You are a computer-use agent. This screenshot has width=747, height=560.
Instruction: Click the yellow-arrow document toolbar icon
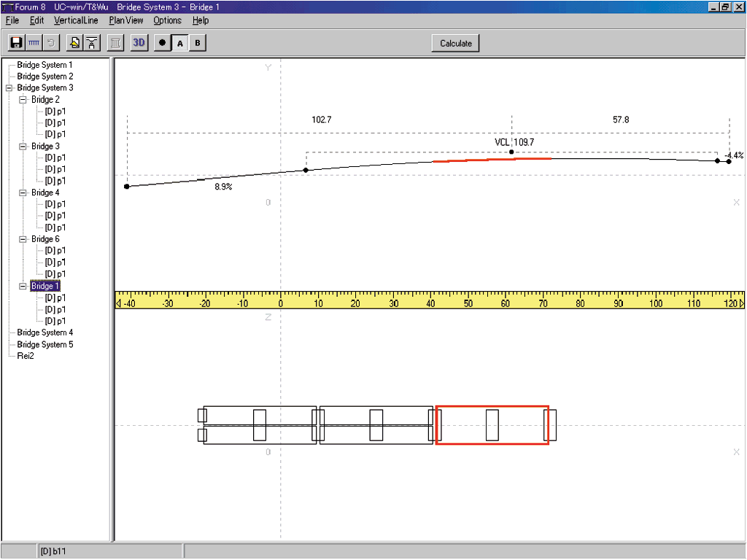click(74, 43)
